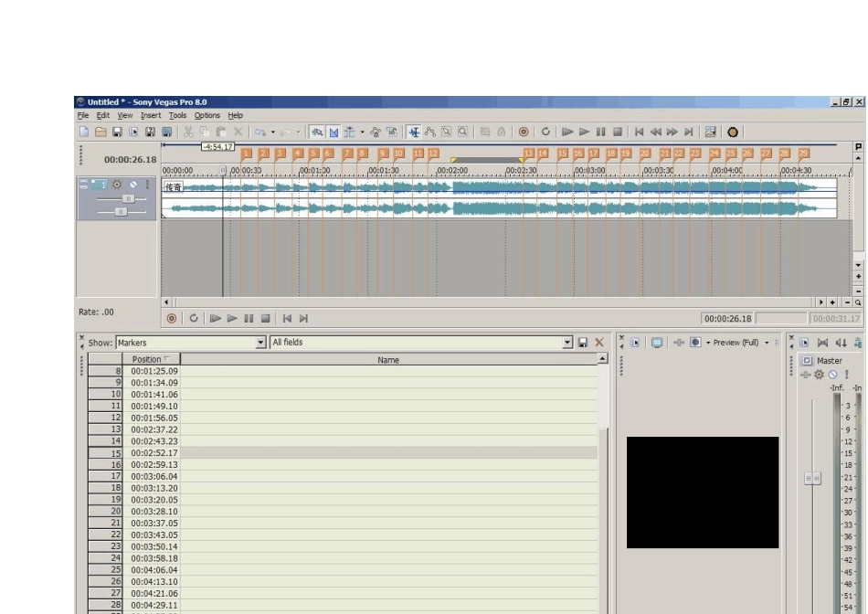The image size is (868, 614).
Task: Click the Open folder icon in the toolbar
Action: coord(101,132)
